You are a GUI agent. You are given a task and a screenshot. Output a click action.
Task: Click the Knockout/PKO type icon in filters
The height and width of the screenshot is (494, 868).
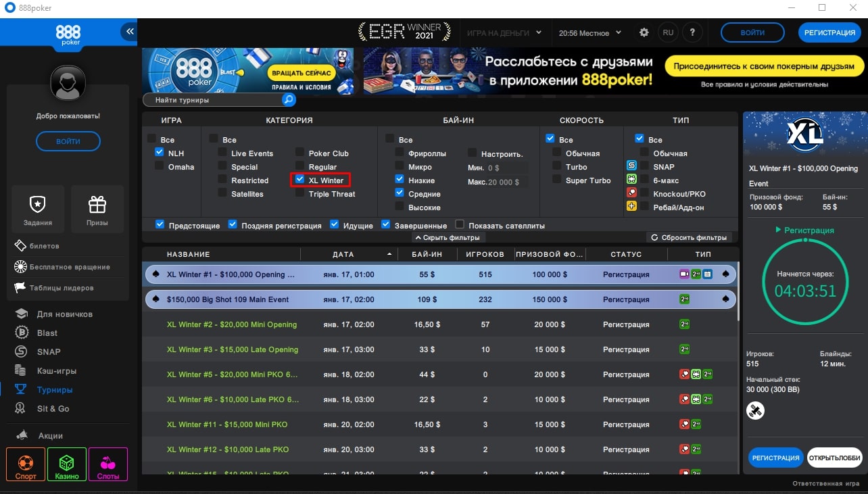631,193
